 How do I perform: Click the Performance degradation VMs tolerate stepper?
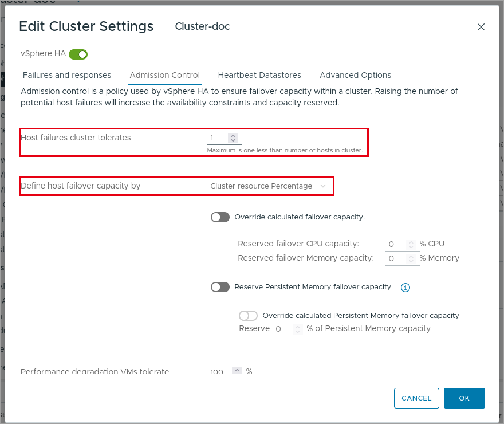[237, 371]
